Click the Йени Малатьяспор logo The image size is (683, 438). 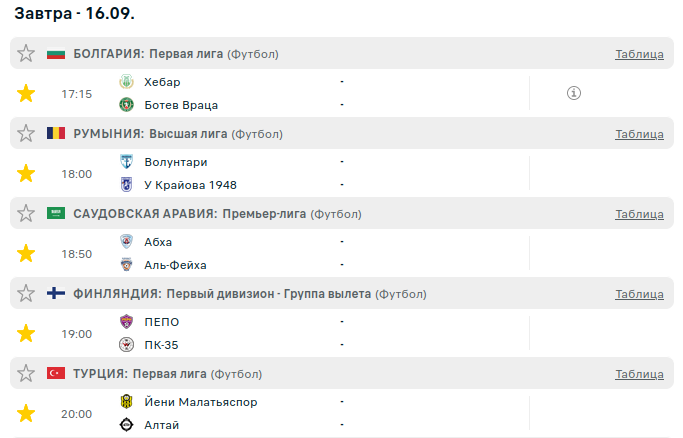[x=127, y=402]
